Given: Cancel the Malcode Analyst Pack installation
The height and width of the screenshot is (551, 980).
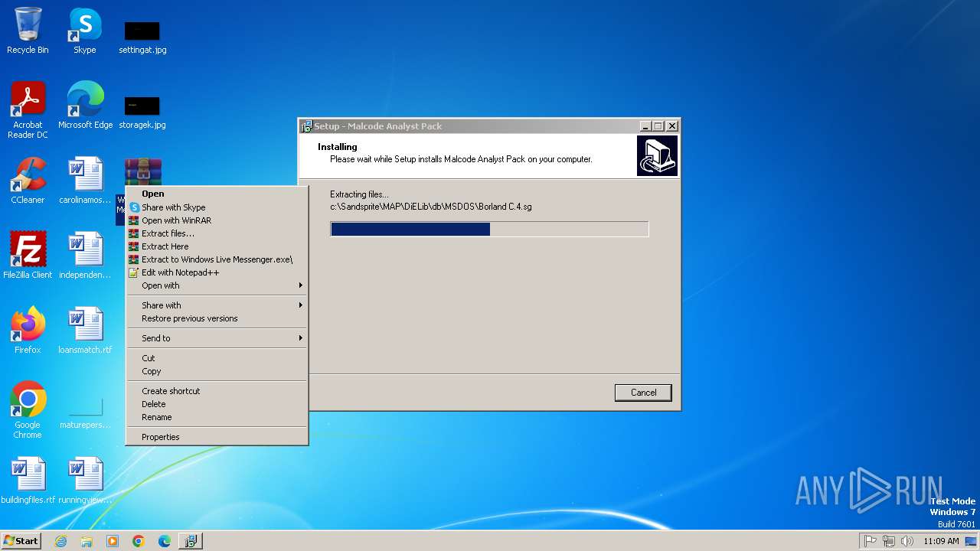Looking at the screenshot, I should [x=643, y=393].
